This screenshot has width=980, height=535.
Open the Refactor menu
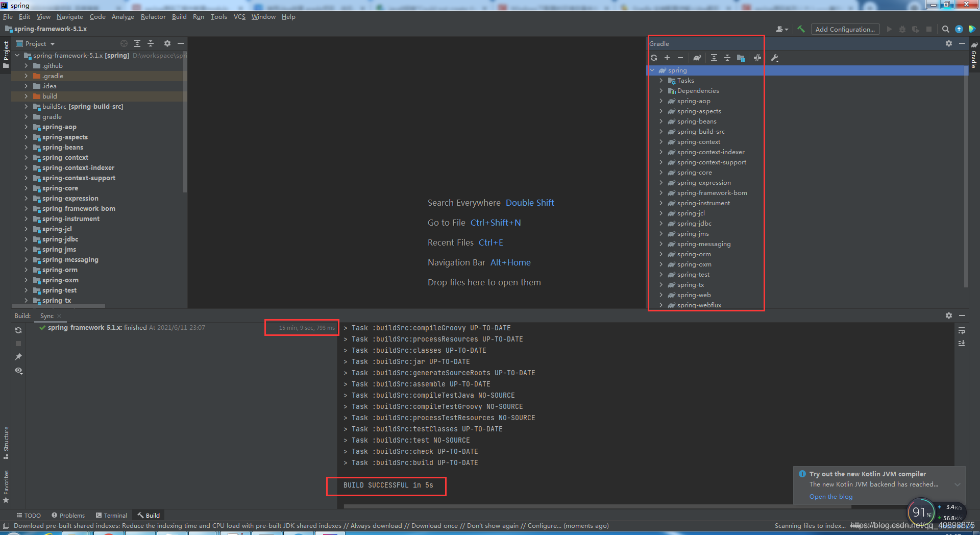tap(153, 16)
